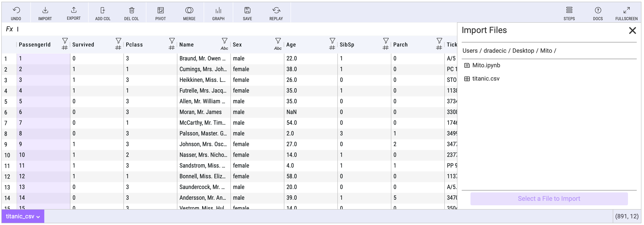Click the Sex column header

click(237, 45)
